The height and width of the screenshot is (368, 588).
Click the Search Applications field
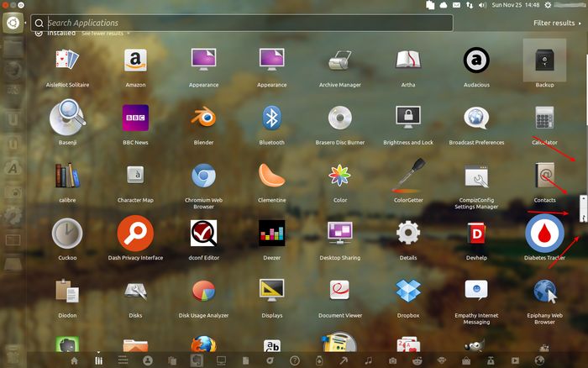(242, 24)
